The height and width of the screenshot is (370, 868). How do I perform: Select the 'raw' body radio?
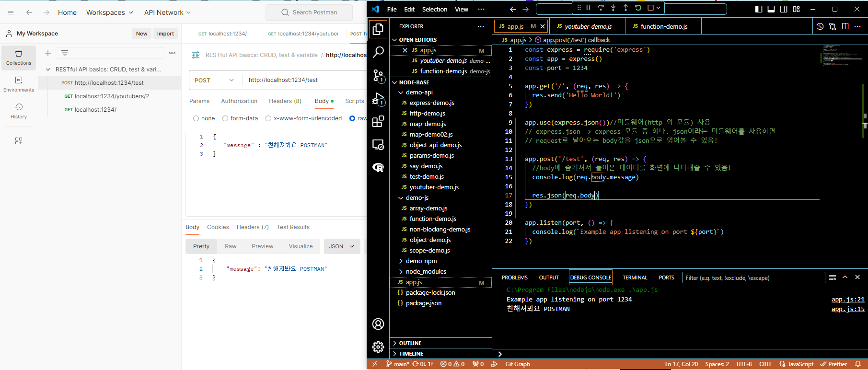(x=352, y=118)
